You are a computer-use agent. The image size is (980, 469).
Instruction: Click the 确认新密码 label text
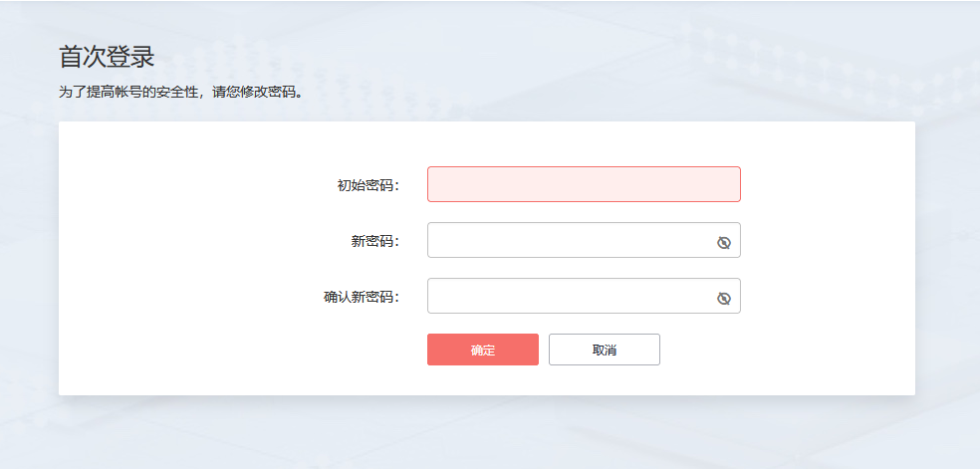pos(361,297)
